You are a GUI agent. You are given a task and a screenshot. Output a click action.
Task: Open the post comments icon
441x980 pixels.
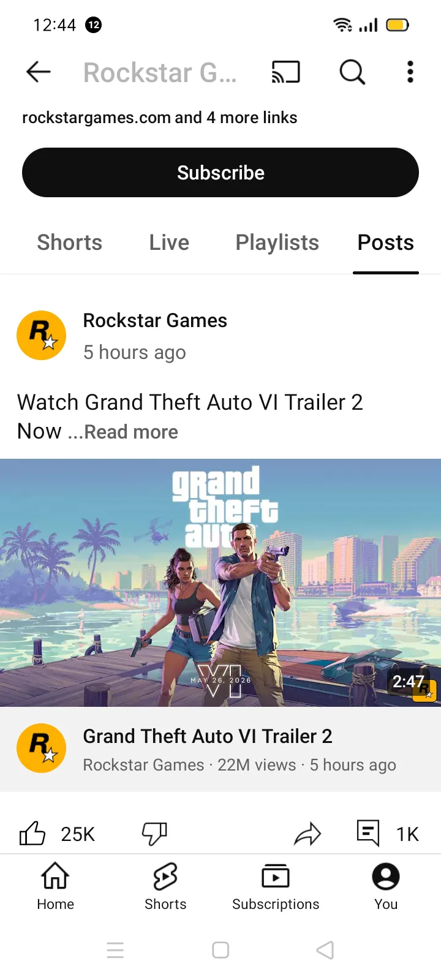tap(368, 834)
